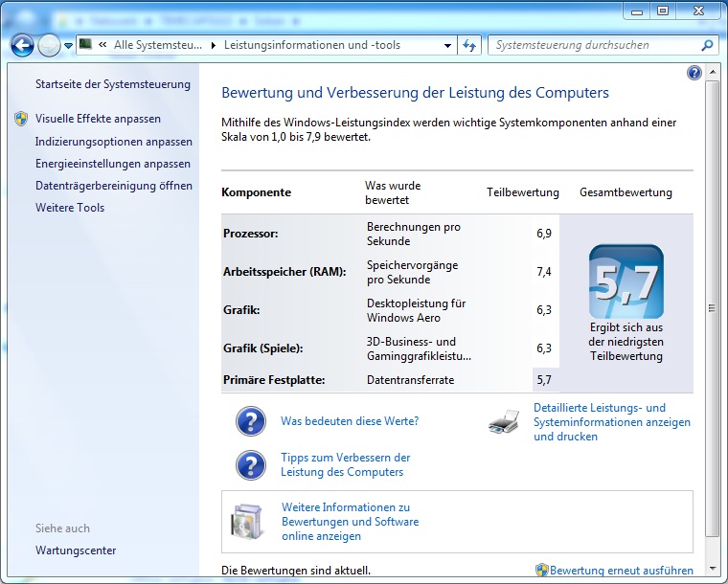The width and height of the screenshot is (728, 584).
Task: Open address bar history dropdown
Action: click(x=447, y=45)
